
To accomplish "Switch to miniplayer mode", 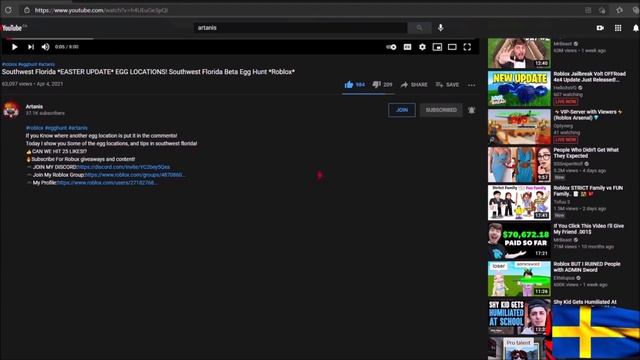I will (437, 47).
